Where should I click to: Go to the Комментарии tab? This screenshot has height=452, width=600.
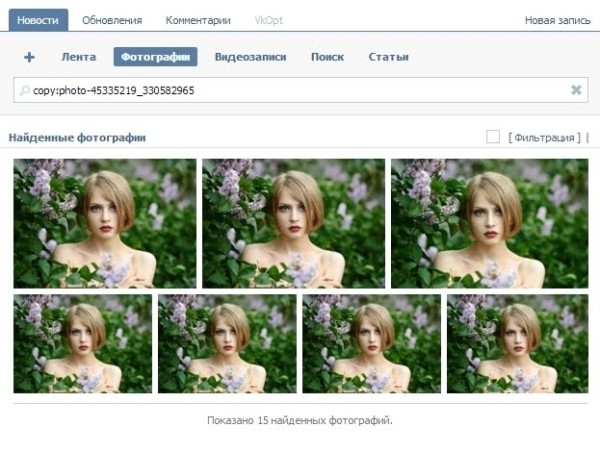click(x=197, y=20)
